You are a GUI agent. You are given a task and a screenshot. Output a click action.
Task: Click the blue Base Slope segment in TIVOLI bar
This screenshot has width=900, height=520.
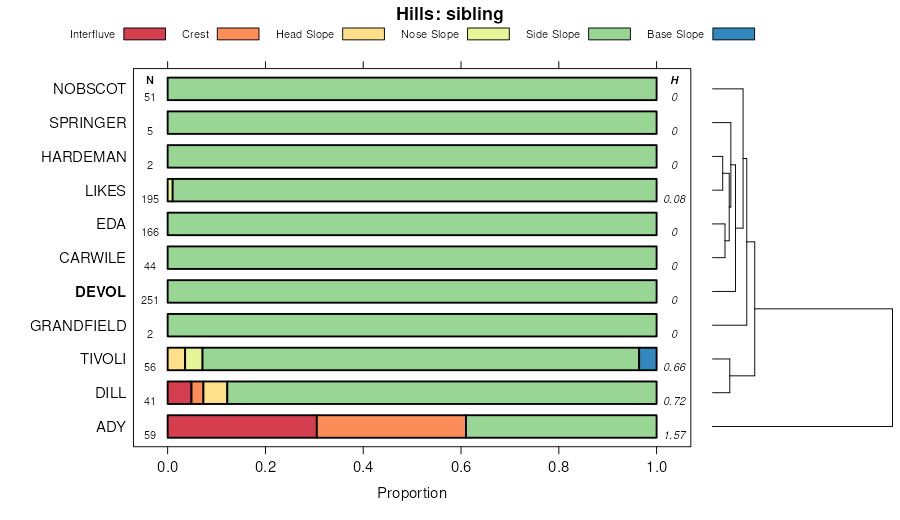coord(648,359)
